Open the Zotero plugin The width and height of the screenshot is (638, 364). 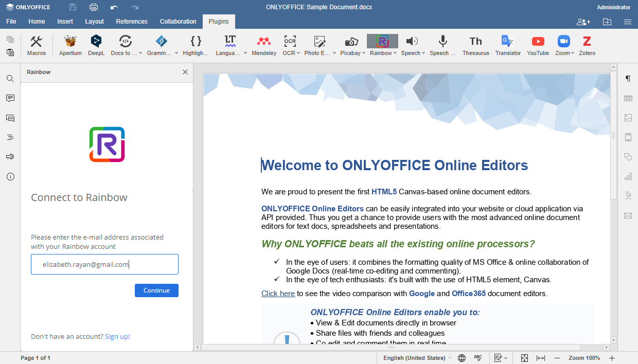tap(587, 45)
